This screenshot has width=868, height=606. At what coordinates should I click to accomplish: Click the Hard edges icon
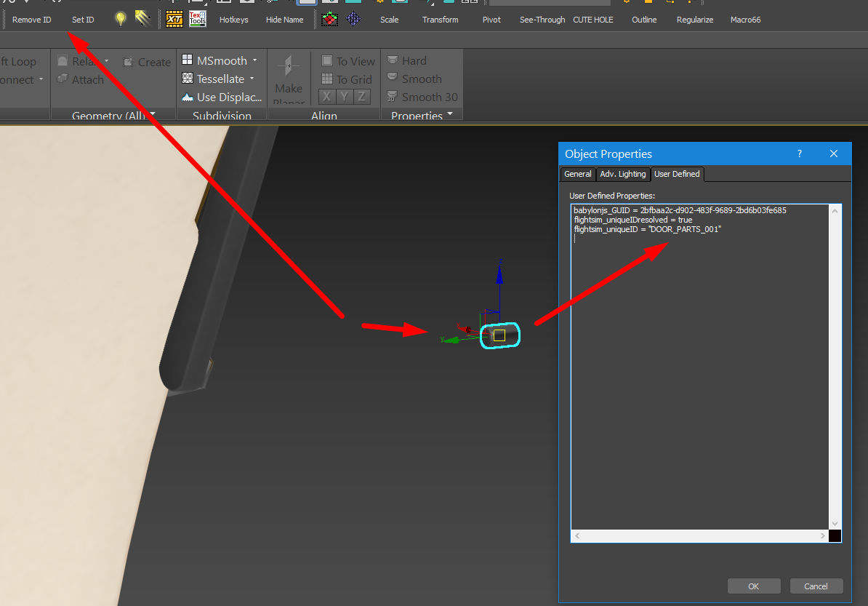click(393, 59)
